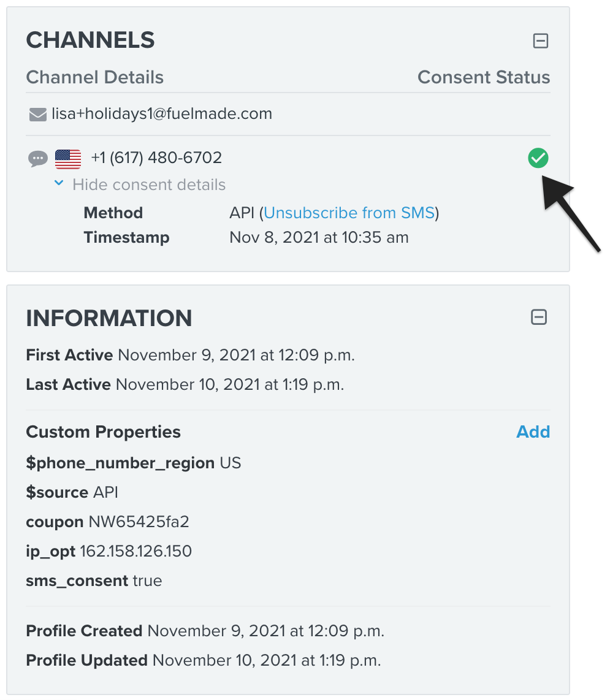
Task: Click Unsubscribe from SMS link
Action: (x=349, y=213)
